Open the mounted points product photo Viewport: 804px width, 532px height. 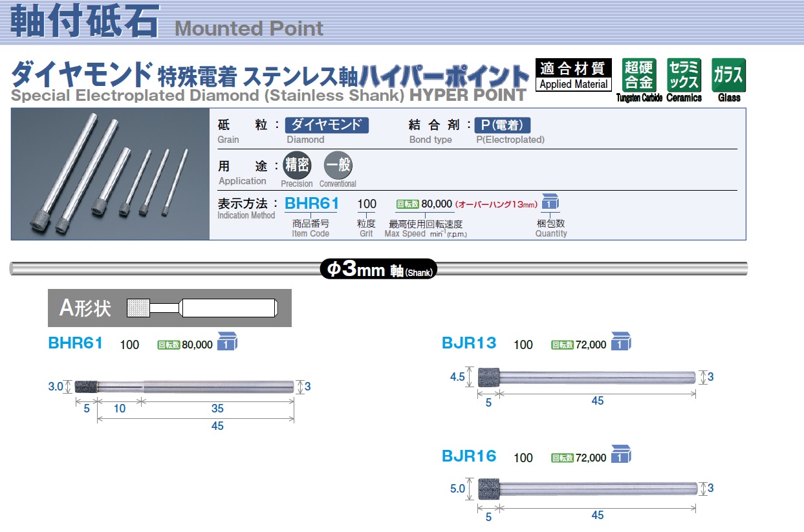[110, 175]
